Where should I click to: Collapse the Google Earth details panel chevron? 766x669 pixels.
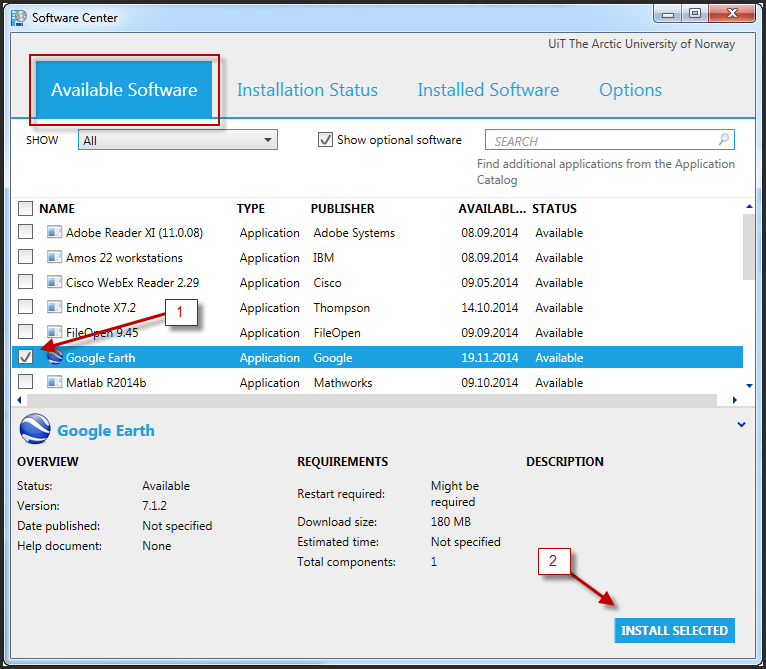[741, 425]
